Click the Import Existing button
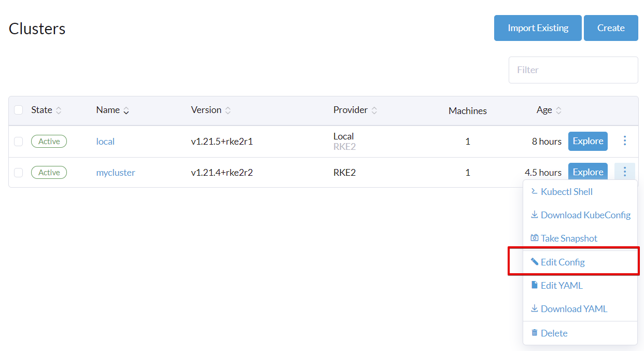 [538, 28]
